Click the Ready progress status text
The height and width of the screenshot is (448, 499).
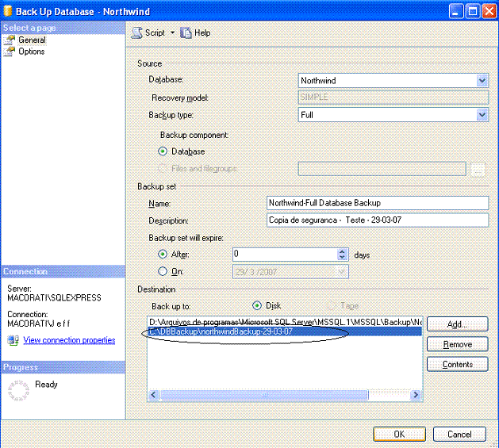click(x=46, y=385)
